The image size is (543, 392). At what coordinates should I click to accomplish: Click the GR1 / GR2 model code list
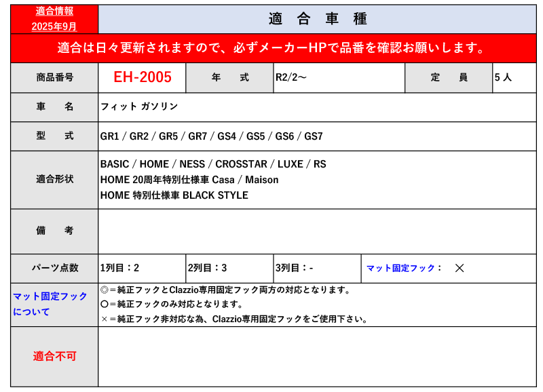(x=211, y=136)
